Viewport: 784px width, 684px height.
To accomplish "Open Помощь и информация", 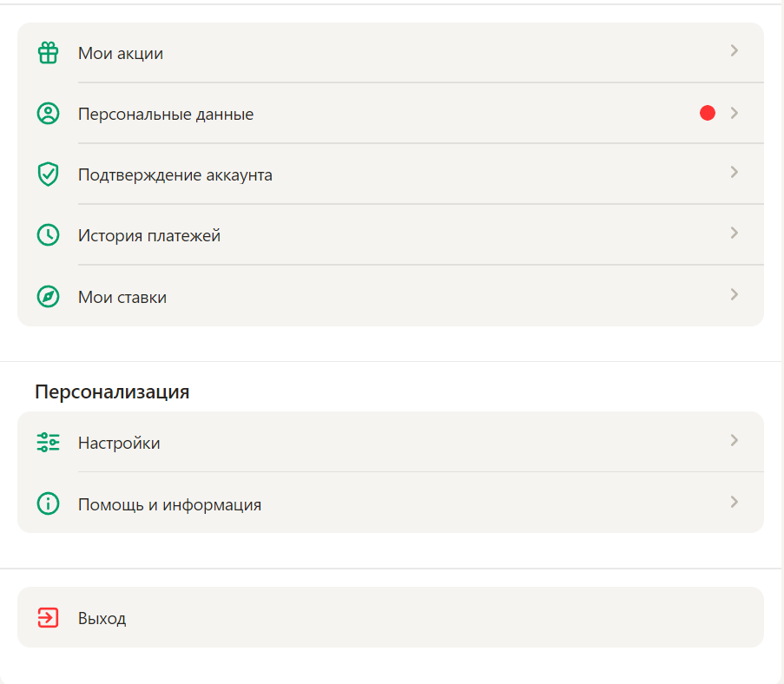I will (391, 503).
